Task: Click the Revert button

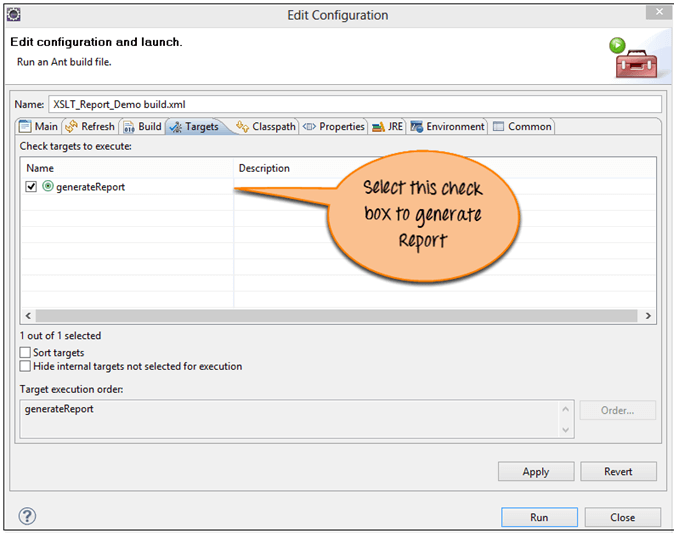Action: [617, 472]
